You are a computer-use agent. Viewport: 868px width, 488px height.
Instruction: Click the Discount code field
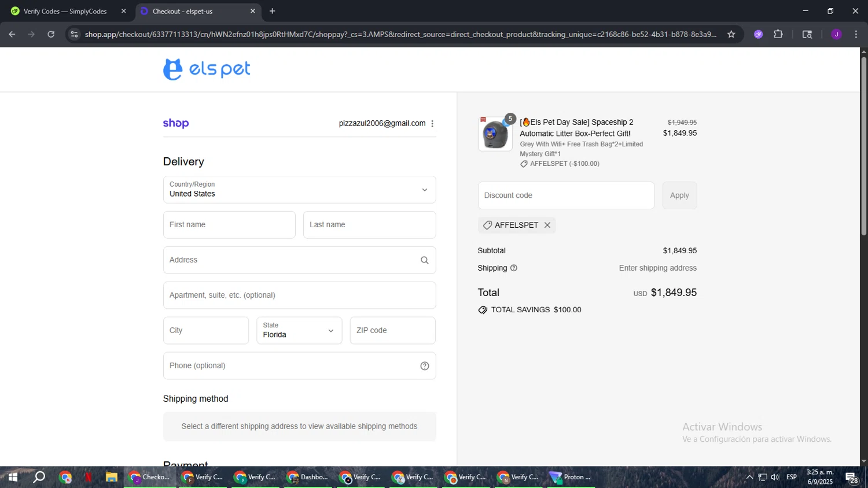(x=566, y=195)
